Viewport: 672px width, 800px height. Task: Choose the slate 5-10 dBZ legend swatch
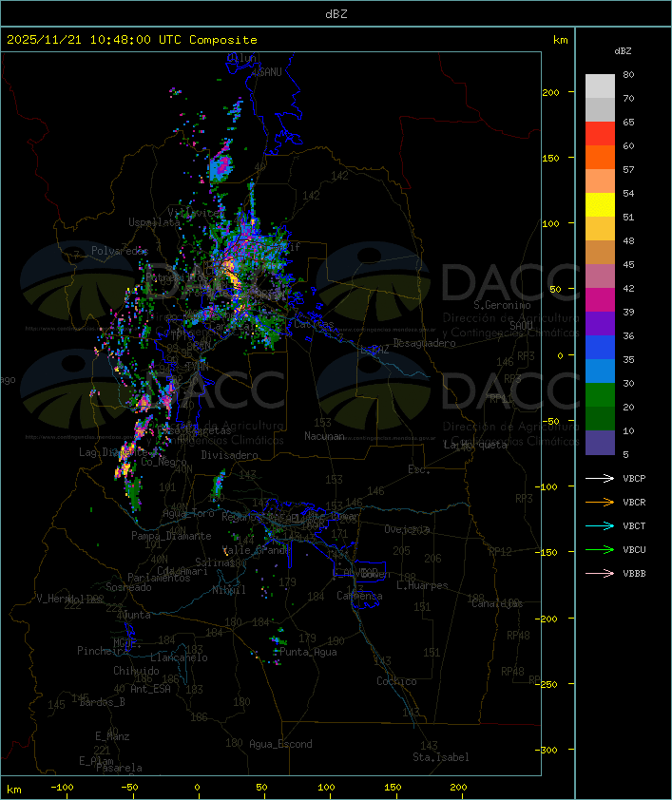point(600,443)
